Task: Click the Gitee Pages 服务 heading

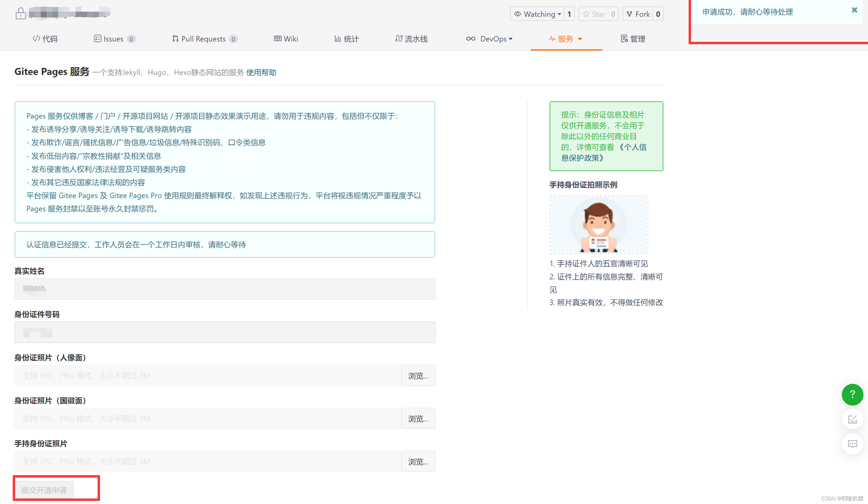Action: [52, 72]
